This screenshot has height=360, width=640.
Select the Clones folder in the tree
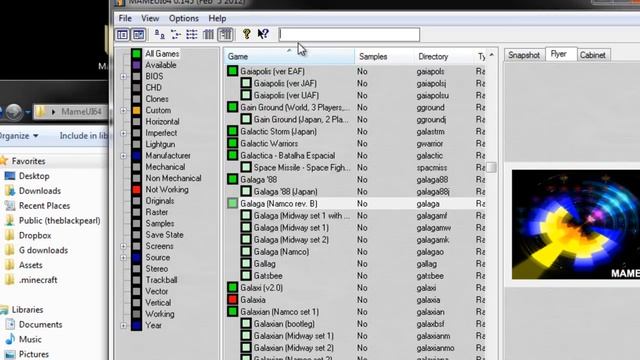click(x=157, y=99)
